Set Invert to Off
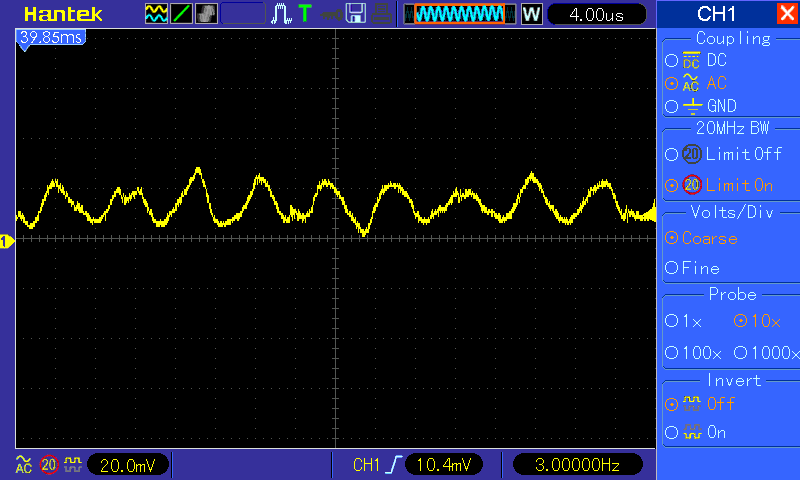This screenshot has width=800, height=480. [x=671, y=405]
